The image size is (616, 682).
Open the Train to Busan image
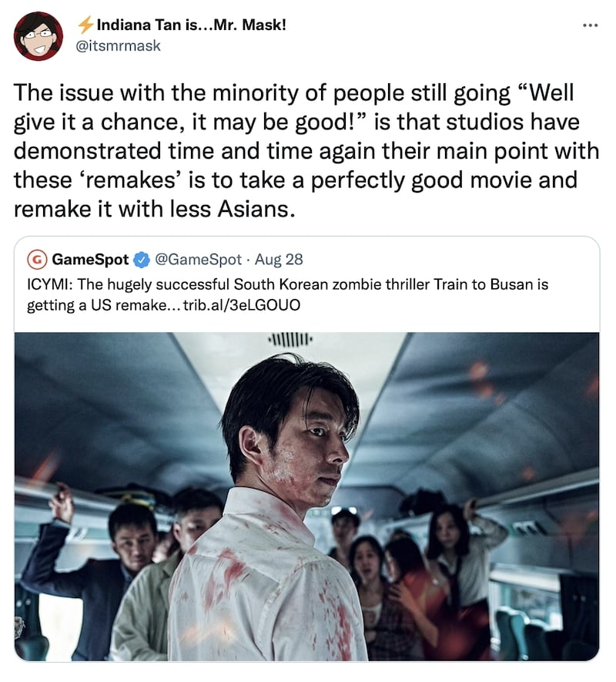(307, 497)
